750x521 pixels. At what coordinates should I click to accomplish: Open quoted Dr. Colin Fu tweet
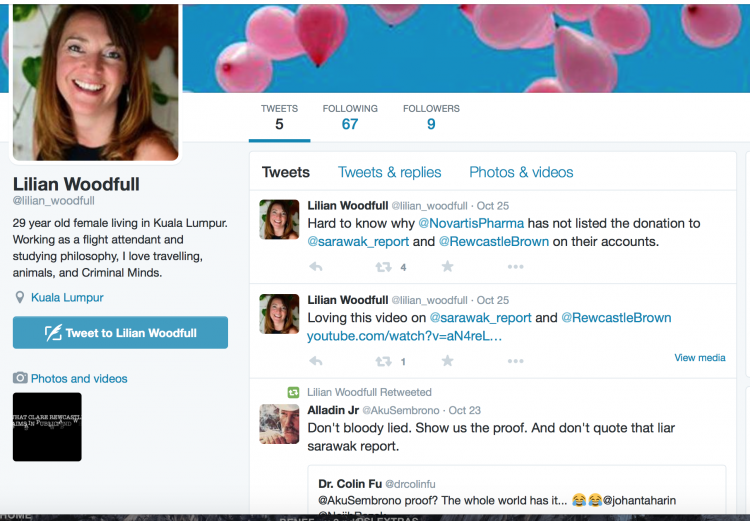click(517, 491)
